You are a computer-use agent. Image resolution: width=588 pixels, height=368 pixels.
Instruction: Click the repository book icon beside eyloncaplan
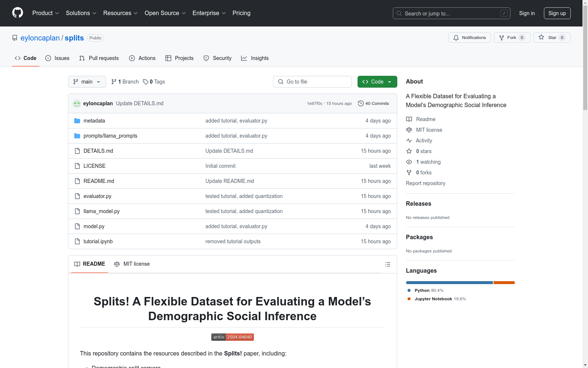click(x=15, y=38)
